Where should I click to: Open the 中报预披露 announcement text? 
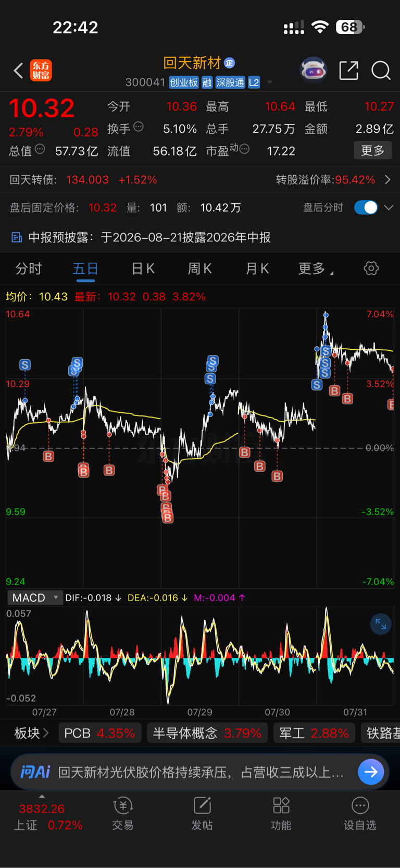coord(149,238)
